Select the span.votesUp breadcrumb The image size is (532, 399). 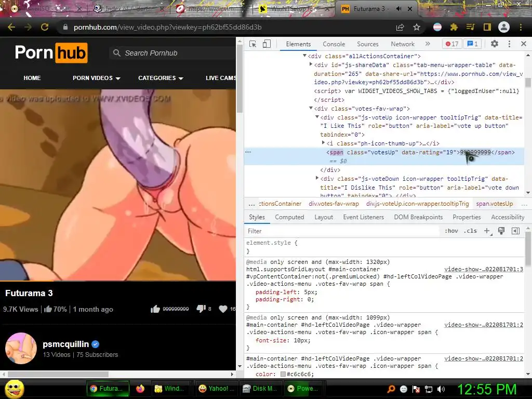pos(495,204)
